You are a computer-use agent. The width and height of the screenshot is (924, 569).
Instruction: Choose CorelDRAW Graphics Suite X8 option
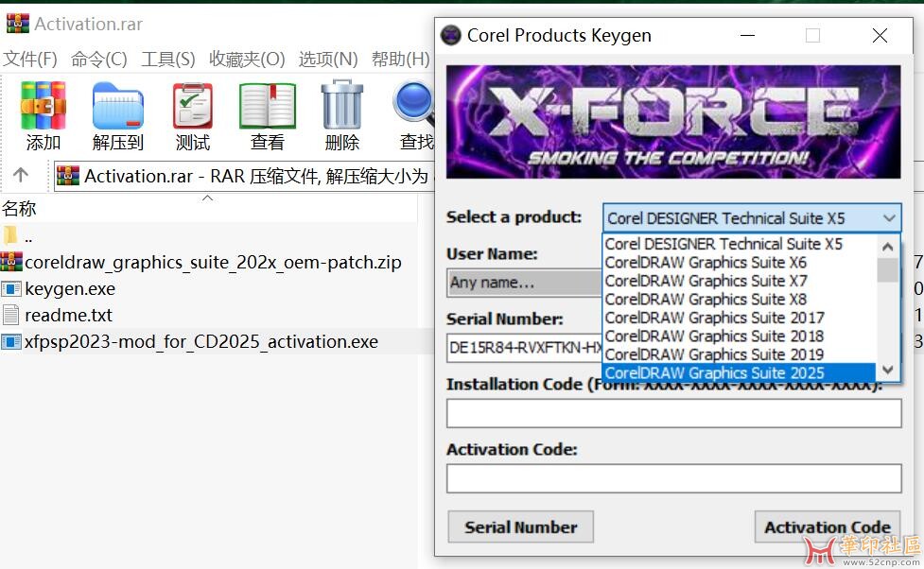tap(740, 300)
